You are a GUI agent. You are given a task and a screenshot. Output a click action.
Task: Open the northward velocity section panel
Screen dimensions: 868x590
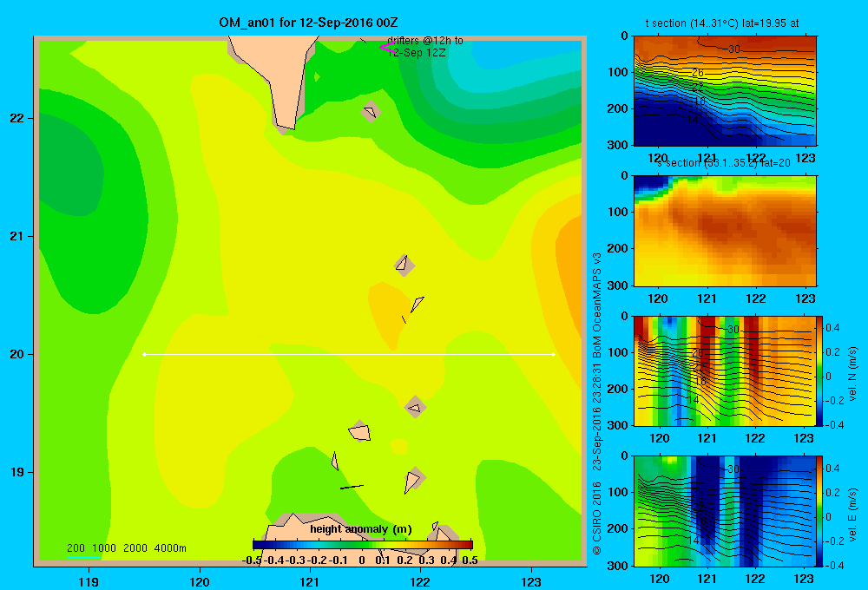coord(725,370)
